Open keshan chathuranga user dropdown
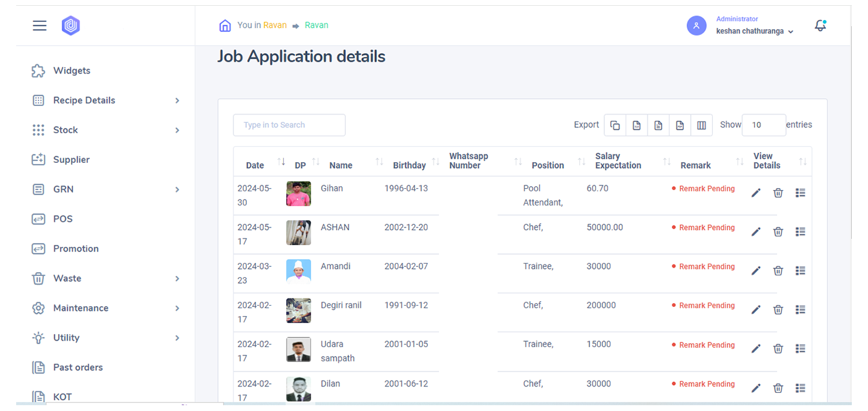Image resolution: width=868 pixels, height=411 pixels. [x=754, y=31]
